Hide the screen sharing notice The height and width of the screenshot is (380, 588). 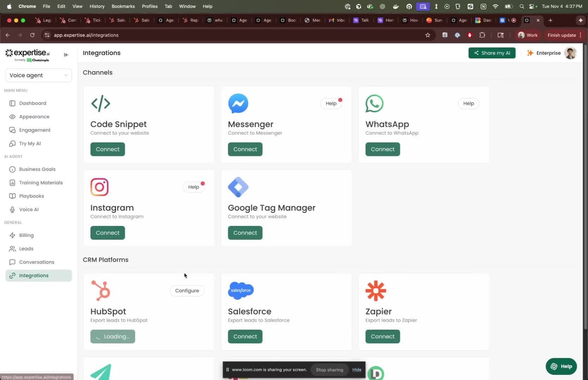click(357, 370)
